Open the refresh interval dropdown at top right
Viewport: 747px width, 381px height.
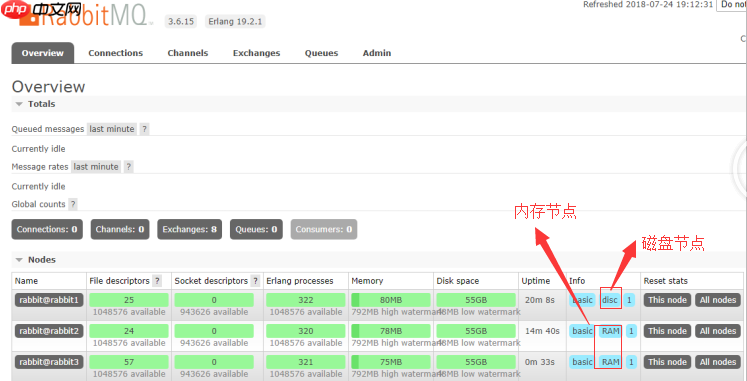[x=731, y=5]
